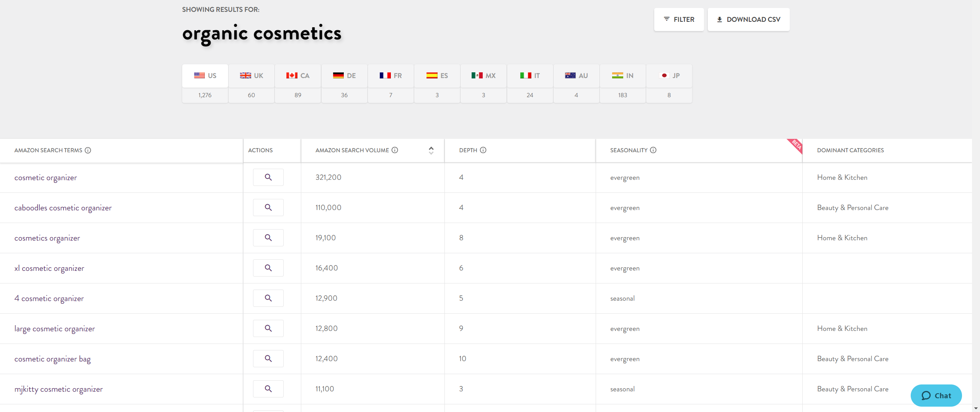Click search icon for mjkitty cosmetic organizer
This screenshot has height=412, width=980.
[268, 389]
